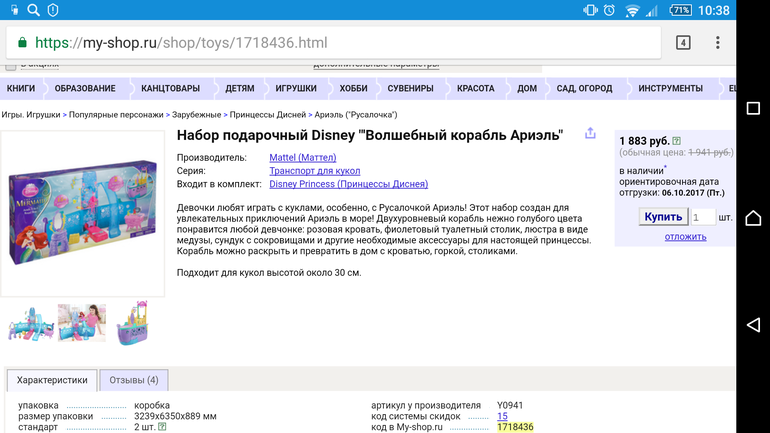The height and width of the screenshot is (433, 770).
Task: Open the ОБРАЗОВАНИЕ category menu
Action: (85, 88)
